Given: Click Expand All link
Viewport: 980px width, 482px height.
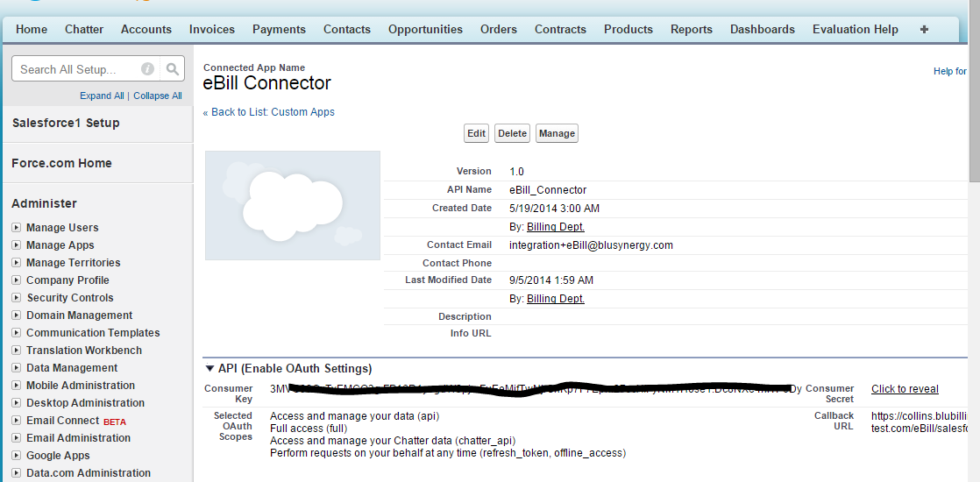Looking at the screenshot, I should 102,96.
